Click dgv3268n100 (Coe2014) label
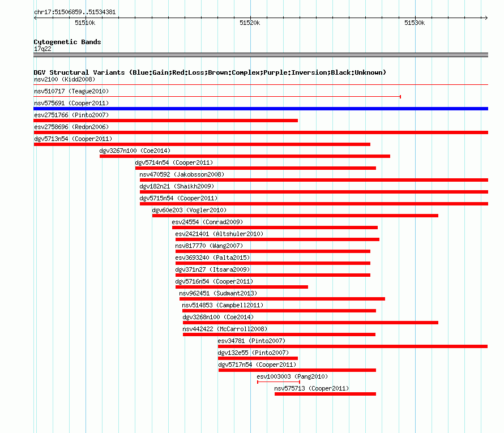Screen dimensions: 504x433 (x=218, y=317)
